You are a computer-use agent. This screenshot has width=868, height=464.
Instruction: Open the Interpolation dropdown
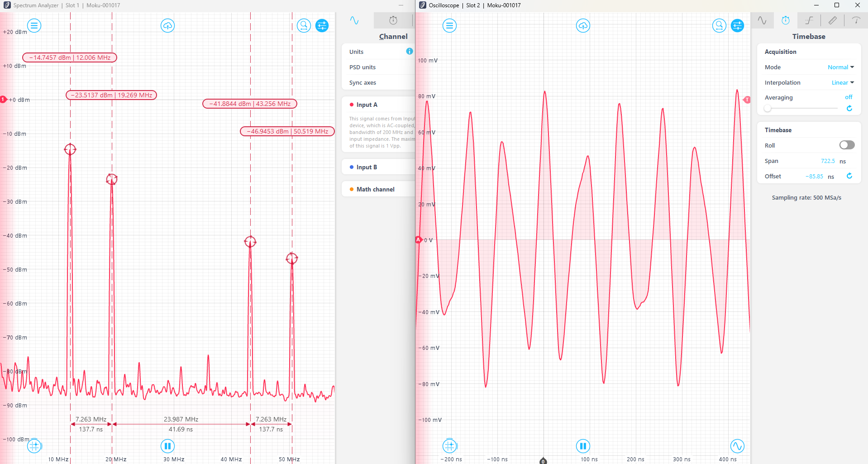pyautogui.click(x=842, y=82)
